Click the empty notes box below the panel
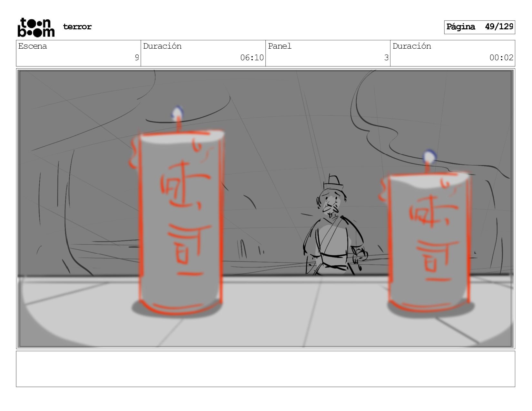 click(x=265, y=369)
